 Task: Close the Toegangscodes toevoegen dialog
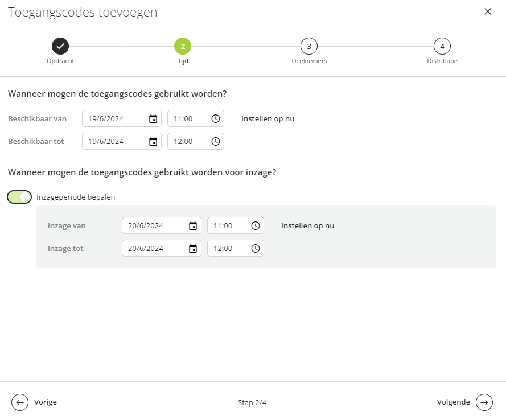488,11
